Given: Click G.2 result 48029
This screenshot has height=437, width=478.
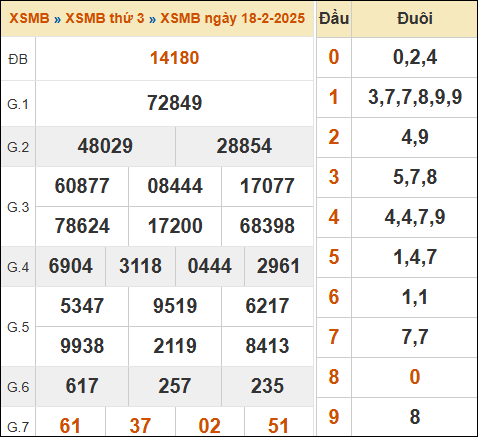Looking at the screenshot, I should (105, 146).
